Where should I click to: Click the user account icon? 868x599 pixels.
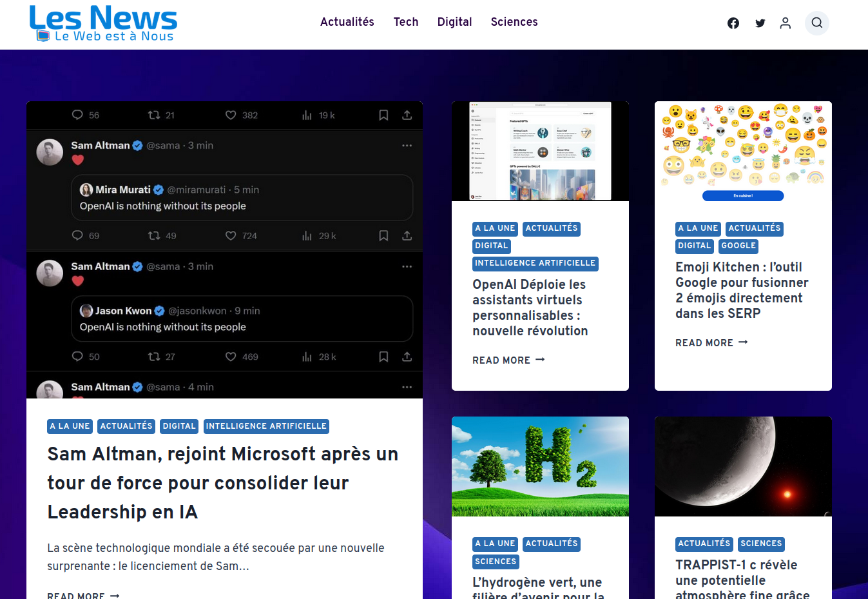point(785,23)
